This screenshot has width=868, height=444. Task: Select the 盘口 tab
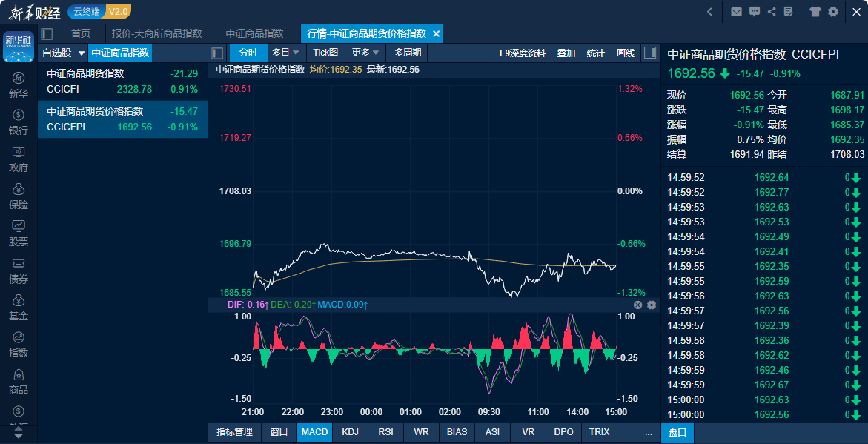click(677, 432)
